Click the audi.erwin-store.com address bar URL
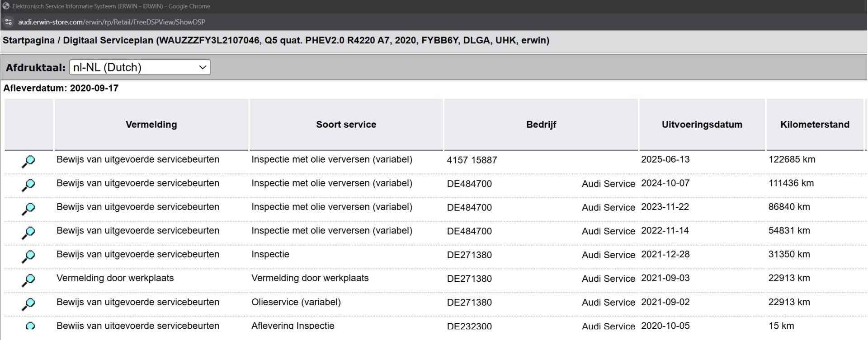868x340 pixels. click(x=112, y=22)
